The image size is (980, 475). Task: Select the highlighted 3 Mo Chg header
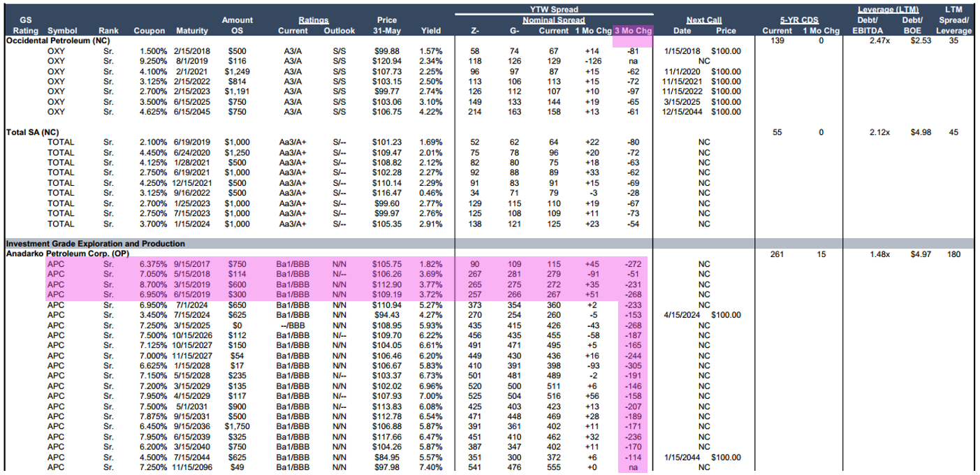(633, 31)
